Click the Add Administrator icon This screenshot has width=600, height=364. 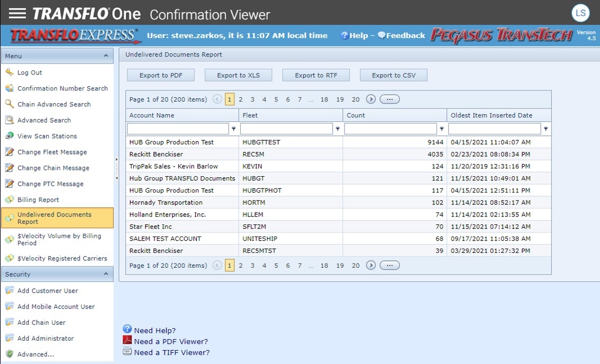coord(10,339)
